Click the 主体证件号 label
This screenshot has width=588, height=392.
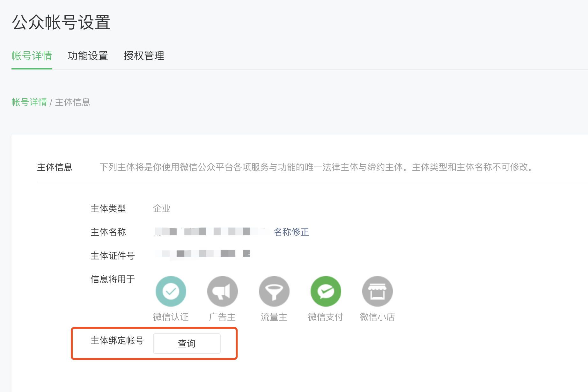click(x=113, y=256)
